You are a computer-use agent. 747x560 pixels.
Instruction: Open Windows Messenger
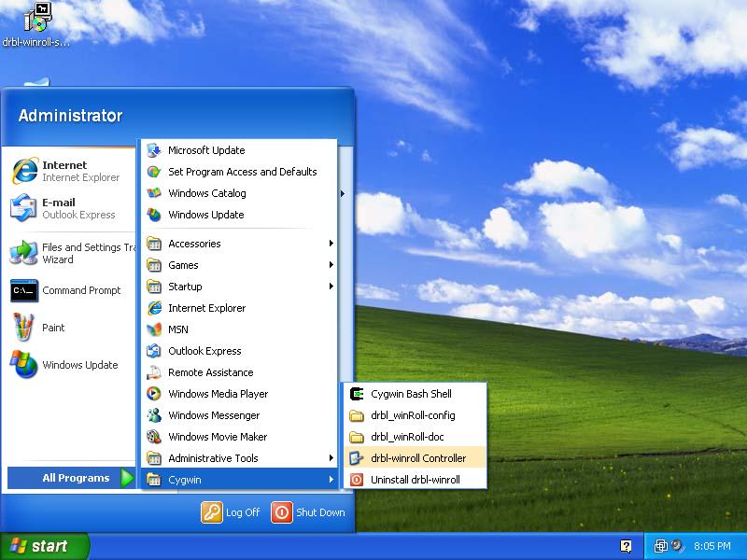[214, 415]
